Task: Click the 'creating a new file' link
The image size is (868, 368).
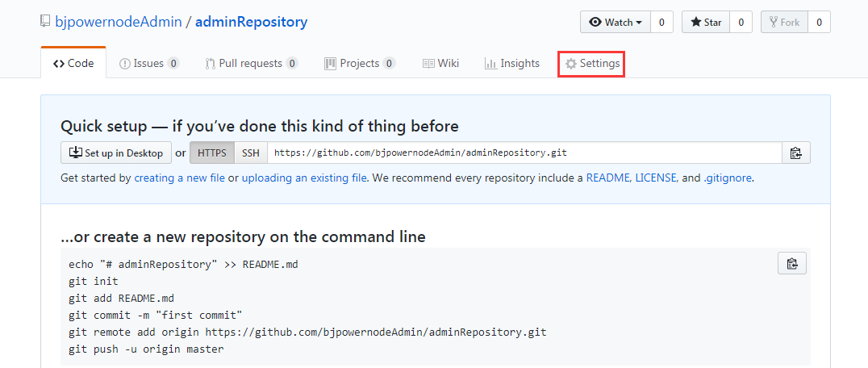Action: 179,178
